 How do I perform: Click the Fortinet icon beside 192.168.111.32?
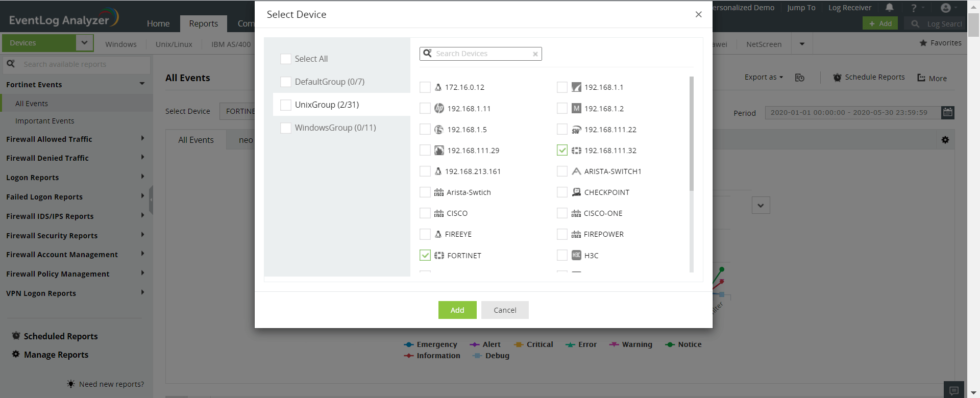point(576,151)
